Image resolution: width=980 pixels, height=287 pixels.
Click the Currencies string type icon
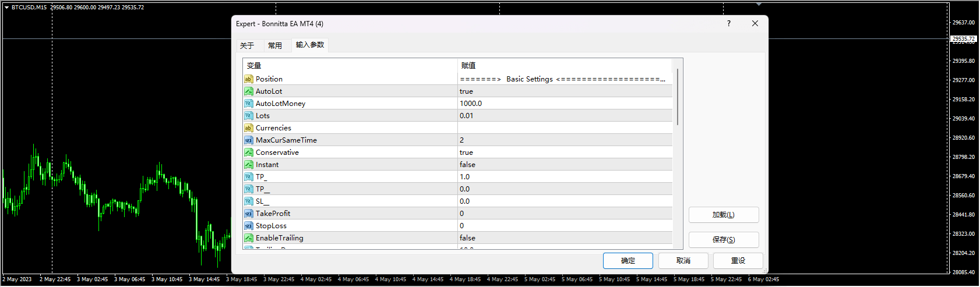tap(249, 128)
